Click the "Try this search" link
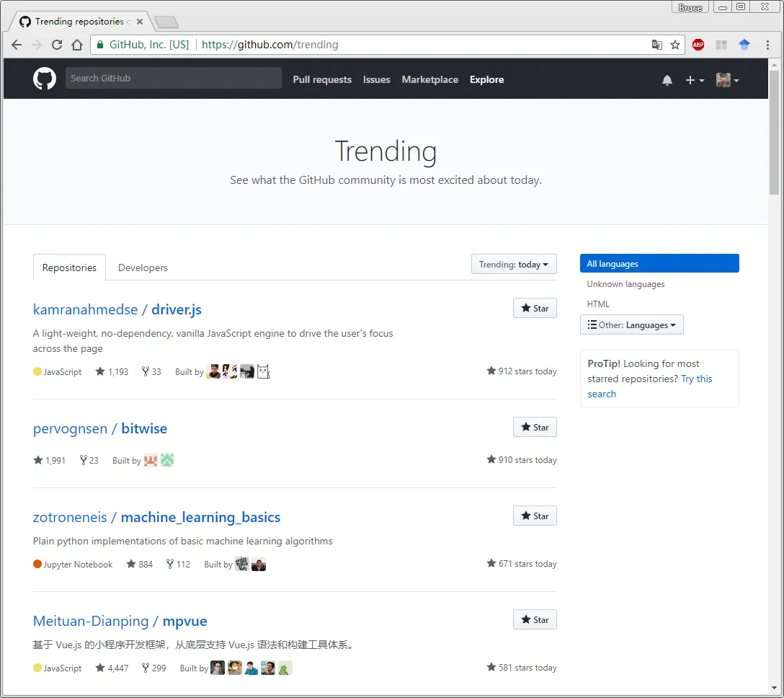Viewport: 784px width, 698px height. tap(696, 379)
